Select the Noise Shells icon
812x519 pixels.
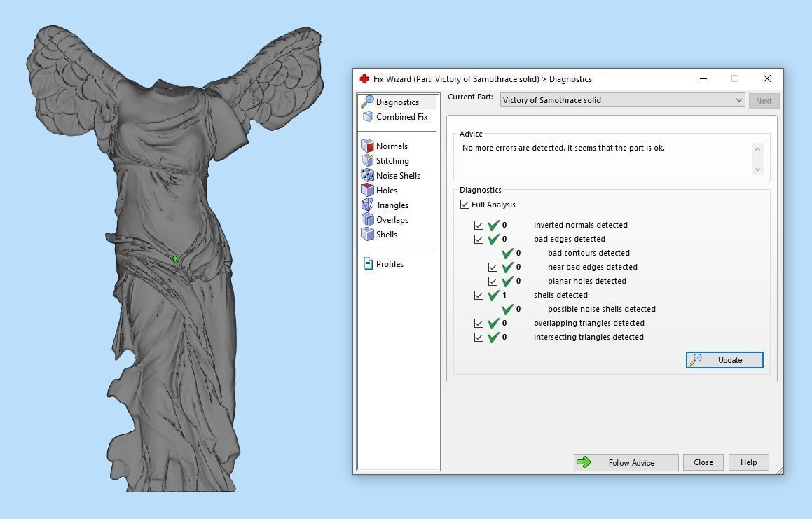pos(367,175)
